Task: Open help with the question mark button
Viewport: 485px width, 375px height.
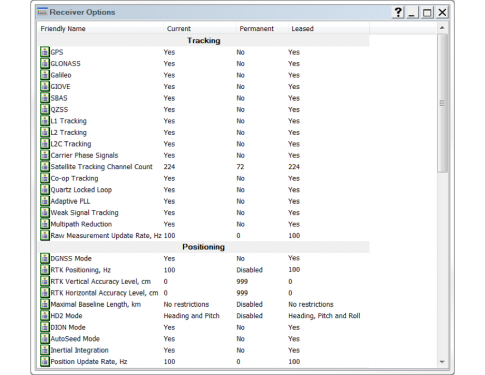Action: click(x=398, y=13)
